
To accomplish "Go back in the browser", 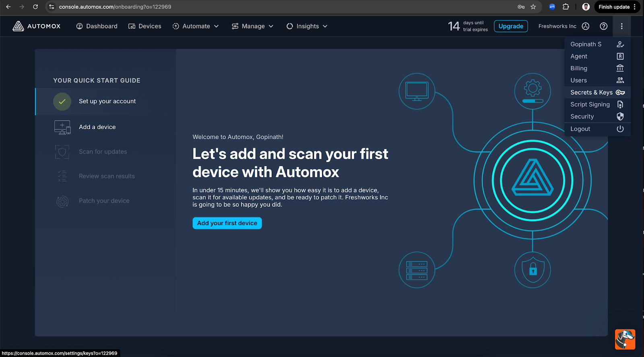I will pyautogui.click(x=8, y=7).
